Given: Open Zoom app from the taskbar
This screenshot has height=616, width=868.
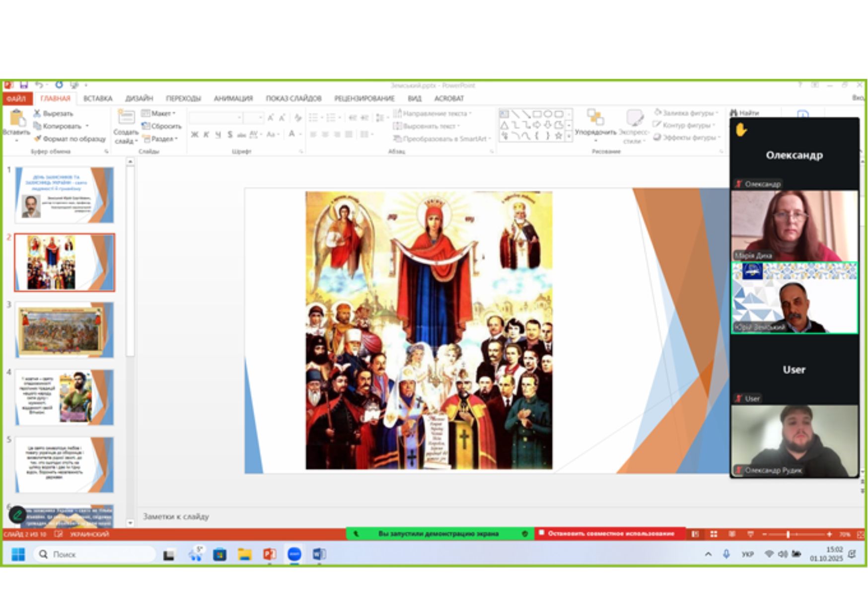Looking at the screenshot, I should (294, 554).
